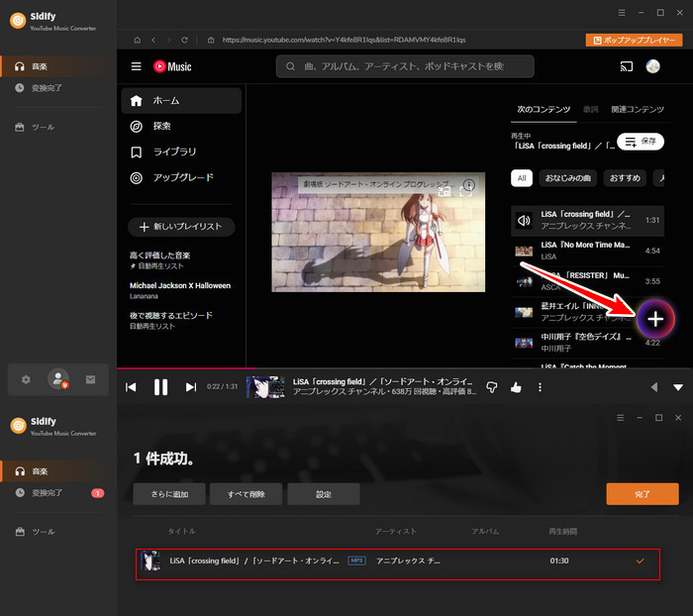Go to ホーム in YouTube Music
Image resolution: width=693 pixels, height=616 pixels.
click(x=181, y=101)
